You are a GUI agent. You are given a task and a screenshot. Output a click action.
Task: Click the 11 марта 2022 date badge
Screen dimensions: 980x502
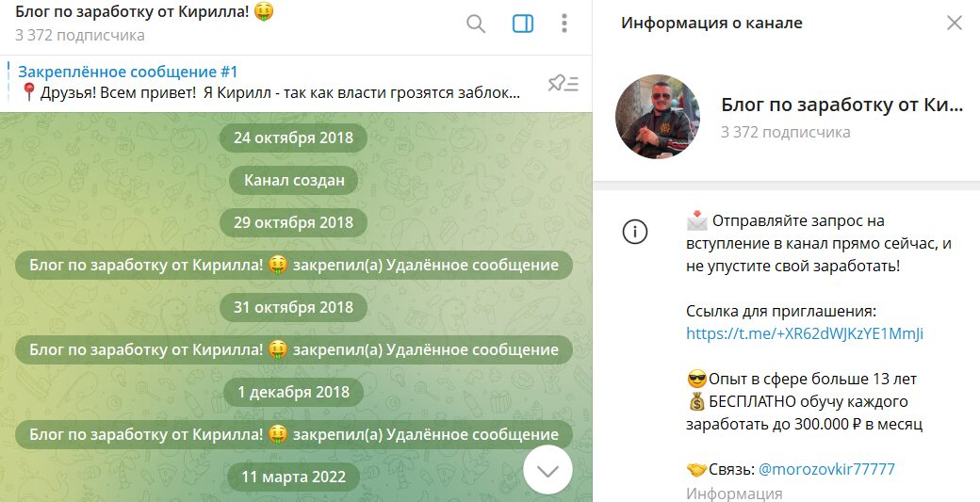(x=293, y=477)
